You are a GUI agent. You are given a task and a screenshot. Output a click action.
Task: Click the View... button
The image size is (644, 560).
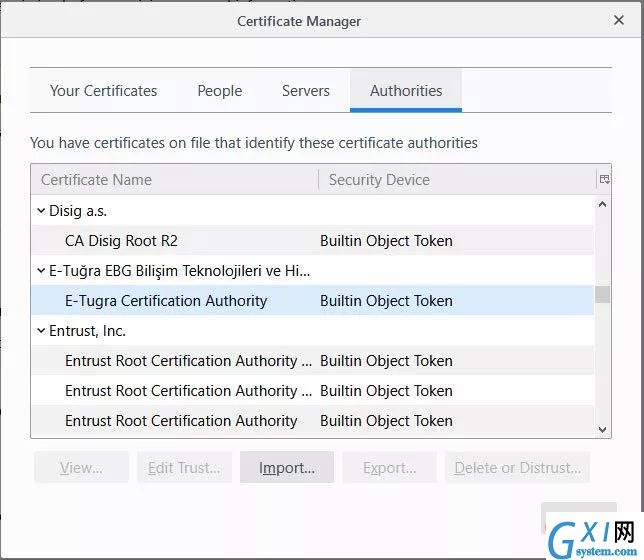tap(81, 468)
